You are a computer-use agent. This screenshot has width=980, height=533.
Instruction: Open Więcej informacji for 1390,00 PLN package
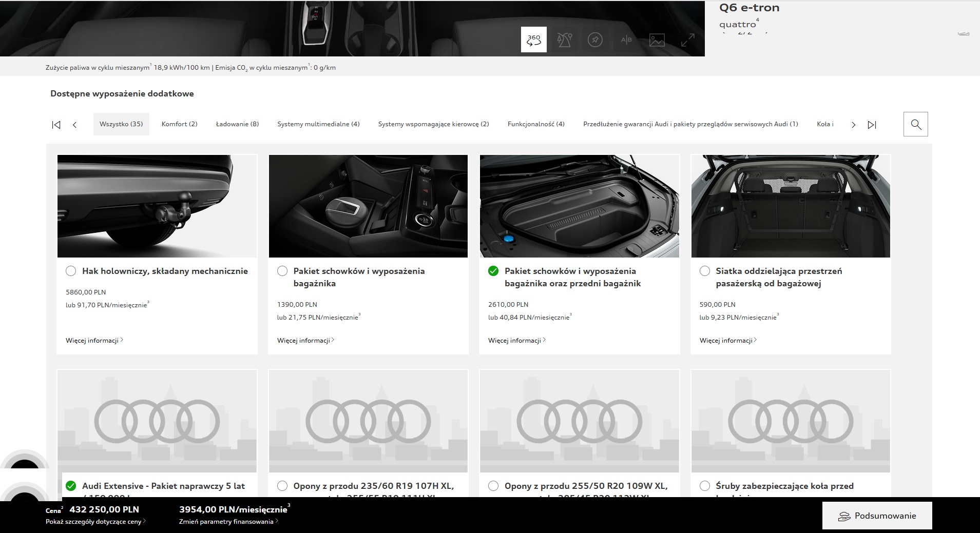pyautogui.click(x=306, y=341)
